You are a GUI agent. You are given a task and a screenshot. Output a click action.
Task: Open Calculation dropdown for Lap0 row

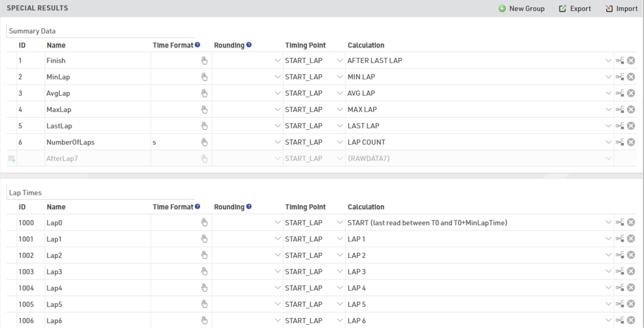click(608, 223)
